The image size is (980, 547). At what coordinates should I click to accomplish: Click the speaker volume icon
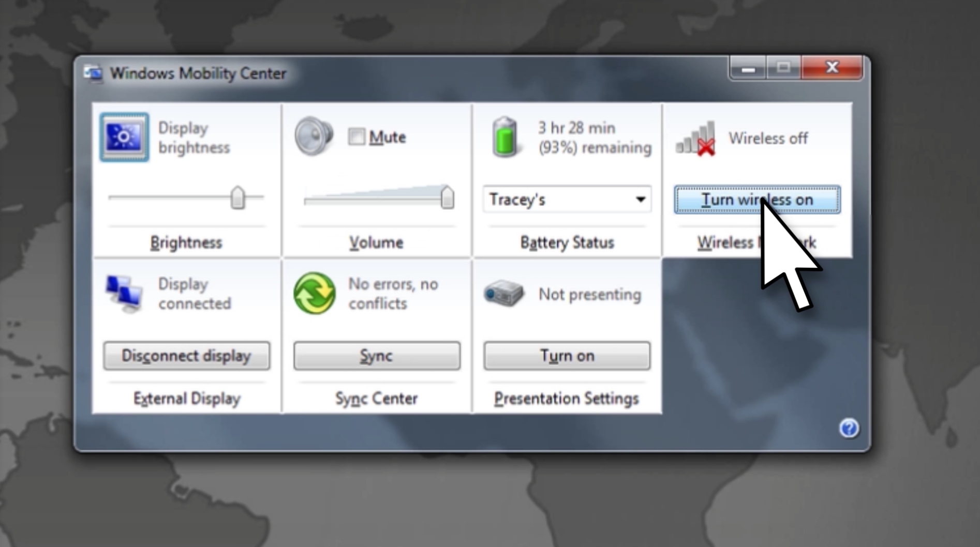point(314,136)
